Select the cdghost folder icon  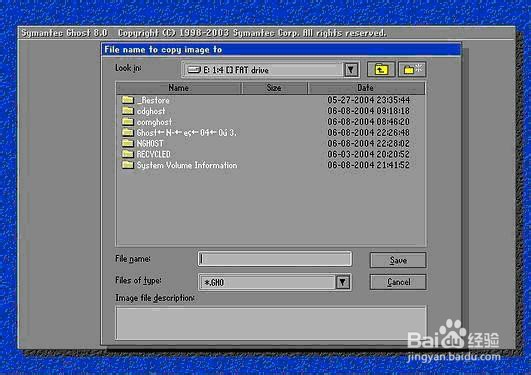pos(128,110)
